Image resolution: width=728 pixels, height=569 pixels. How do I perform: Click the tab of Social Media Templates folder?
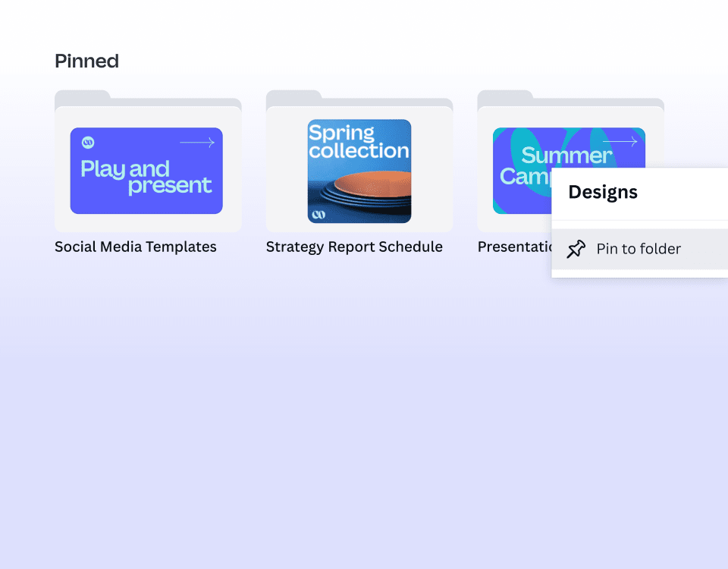tap(83, 97)
